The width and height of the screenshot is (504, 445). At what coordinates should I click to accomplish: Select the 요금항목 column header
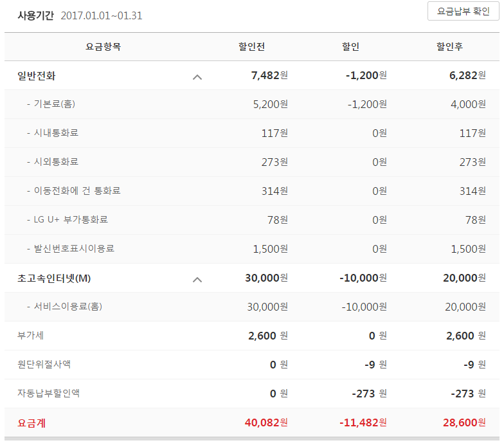[103, 47]
